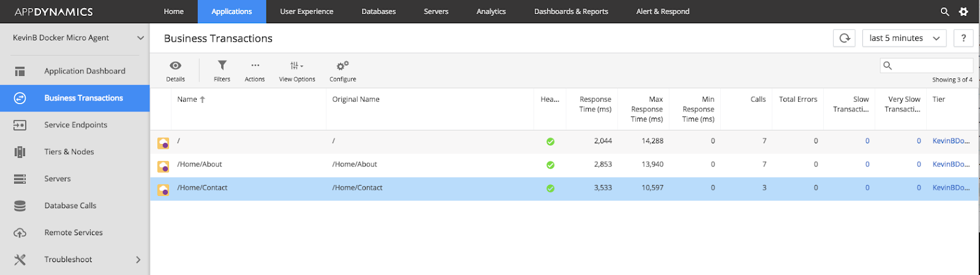This screenshot has height=275, width=980.
Task: Click Troubleshoot tools icon
Action: [x=20, y=260]
